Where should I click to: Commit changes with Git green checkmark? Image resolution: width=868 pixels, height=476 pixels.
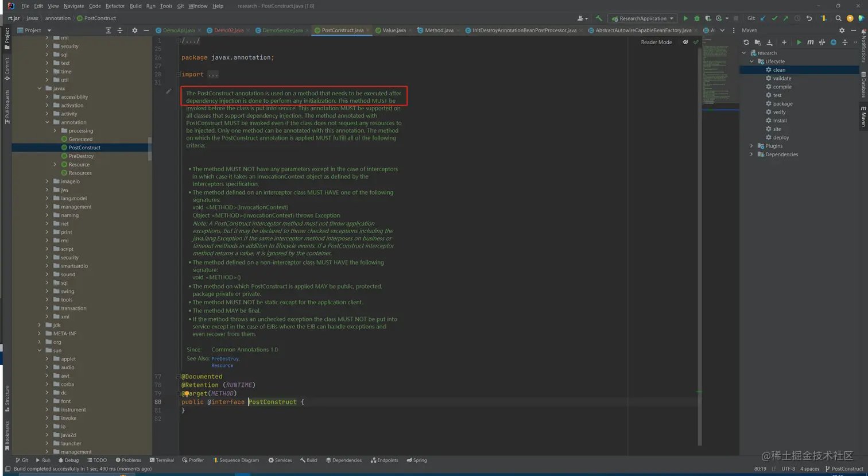pos(774,18)
